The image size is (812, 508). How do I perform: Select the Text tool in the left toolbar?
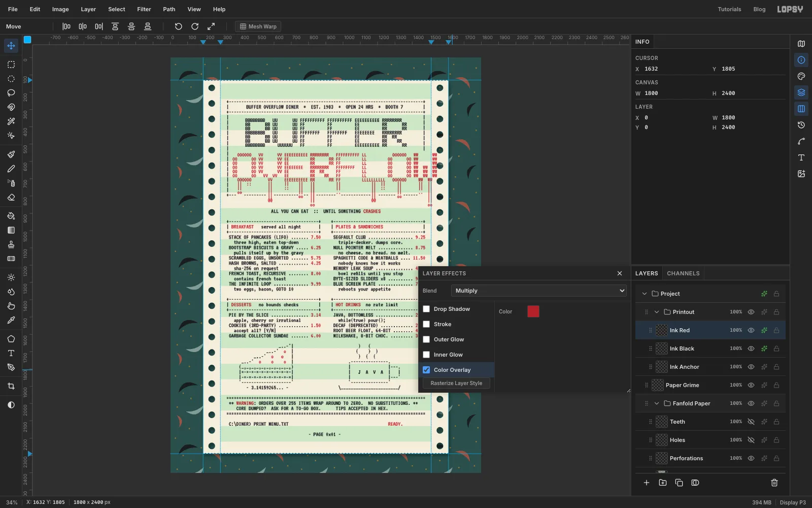(11, 353)
